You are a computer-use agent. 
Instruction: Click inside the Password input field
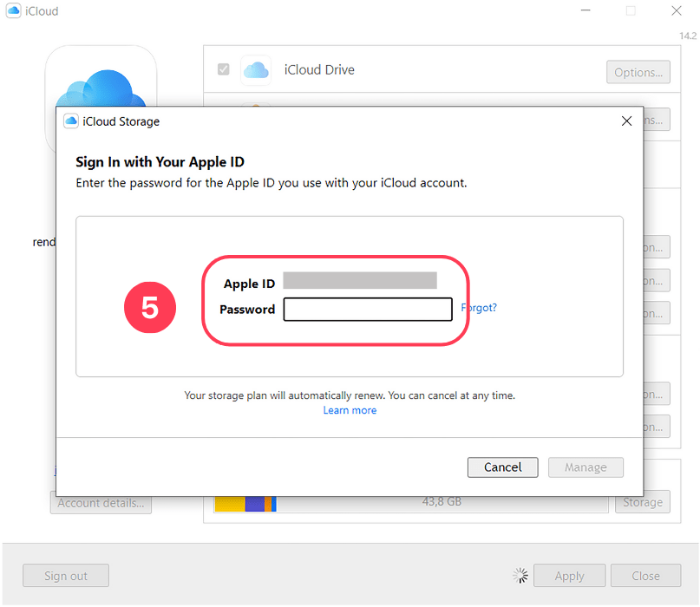pyautogui.click(x=367, y=309)
